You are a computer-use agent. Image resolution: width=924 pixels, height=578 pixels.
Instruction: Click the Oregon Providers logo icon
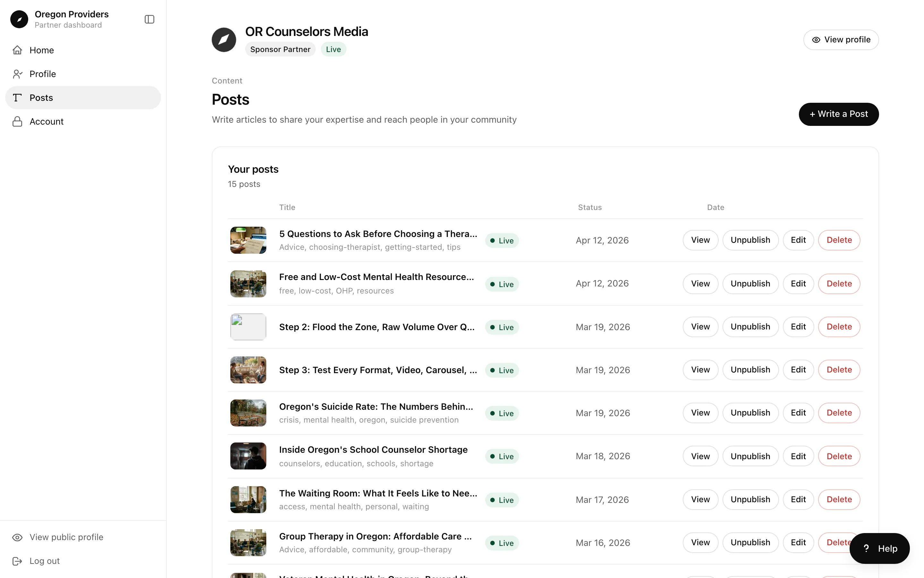19,19
